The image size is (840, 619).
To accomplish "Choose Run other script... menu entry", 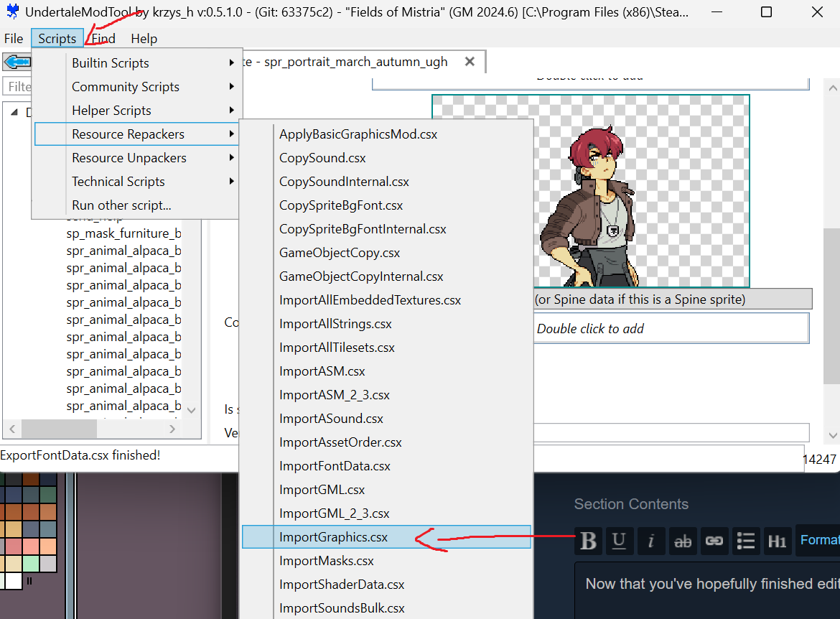I will [136, 205].
